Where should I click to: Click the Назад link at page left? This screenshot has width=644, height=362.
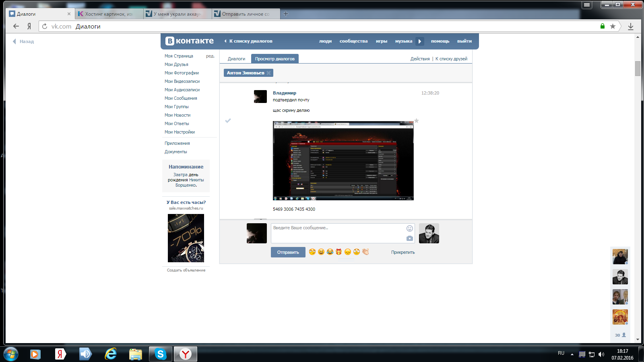pos(23,41)
